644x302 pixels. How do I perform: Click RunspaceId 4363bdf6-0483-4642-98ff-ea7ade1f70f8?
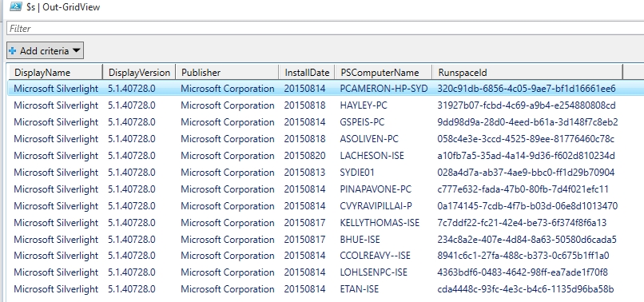pyautogui.click(x=523, y=272)
